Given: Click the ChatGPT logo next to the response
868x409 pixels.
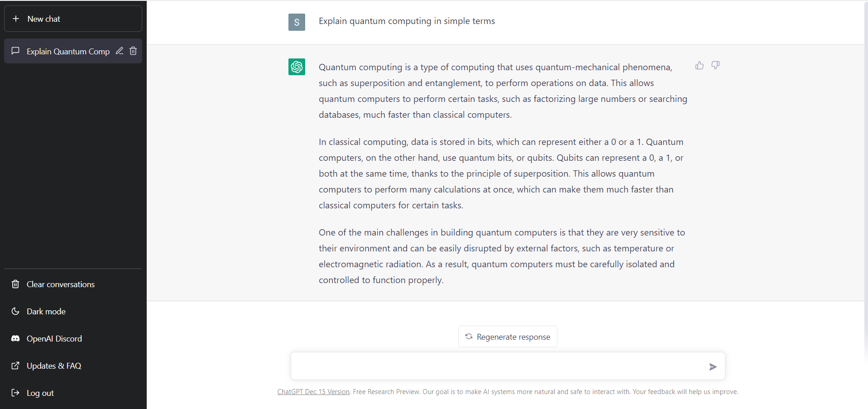Looking at the screenshot, I should tap(297, 67).
